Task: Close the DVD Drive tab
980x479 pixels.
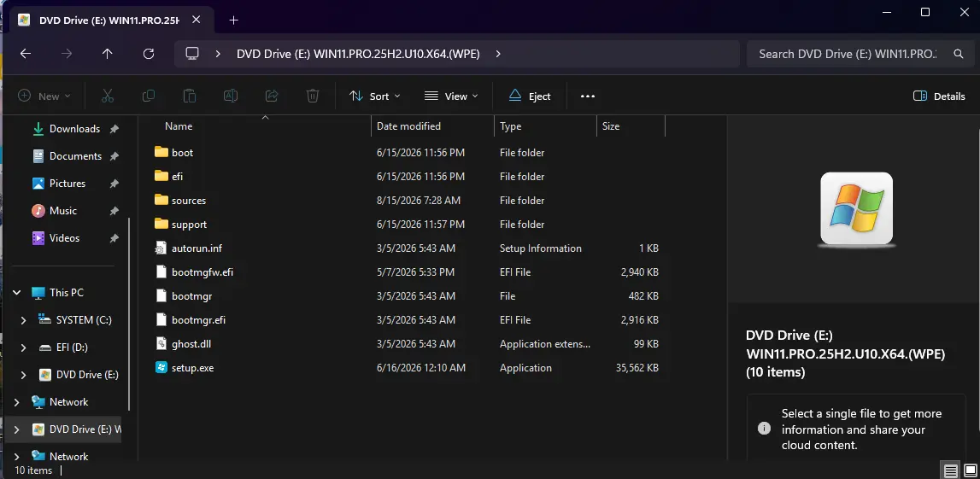Action: 197,20
